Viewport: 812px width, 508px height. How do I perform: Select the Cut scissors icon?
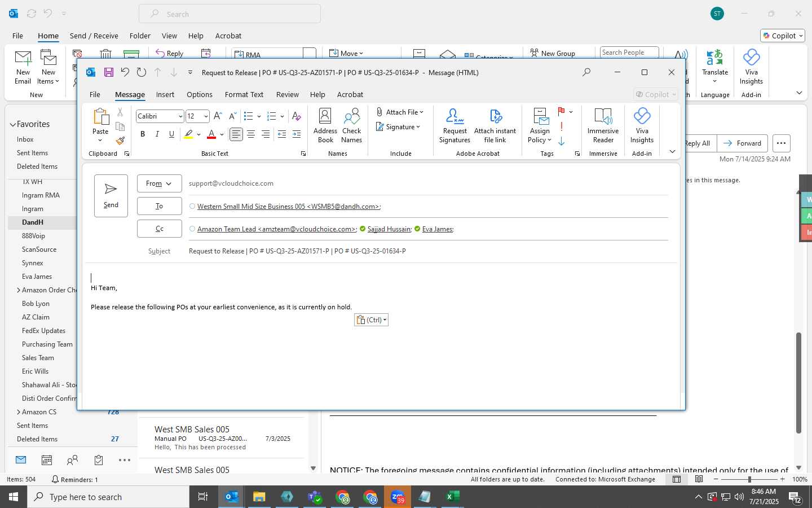pos(120,112)
